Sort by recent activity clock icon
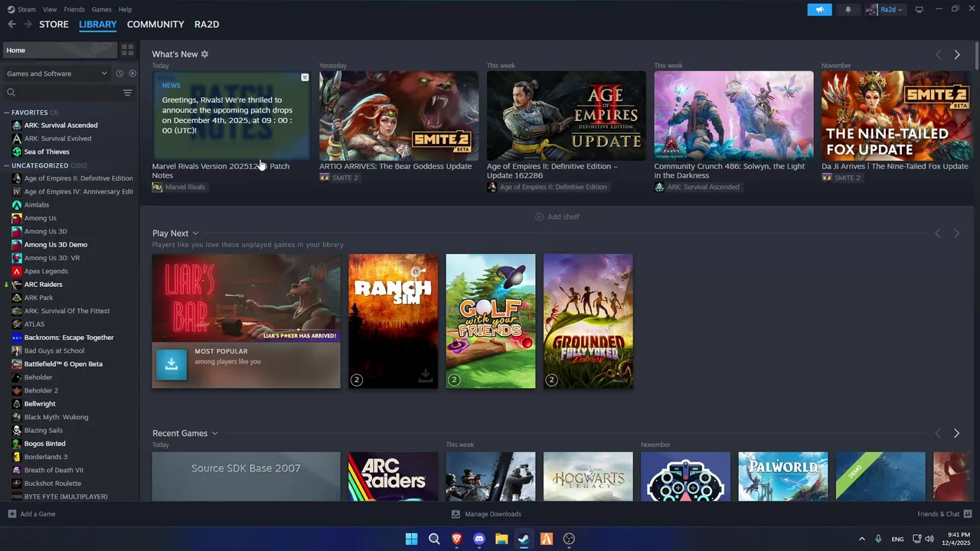This screenshot has height=551, width=980. click(x=119, y=73)
